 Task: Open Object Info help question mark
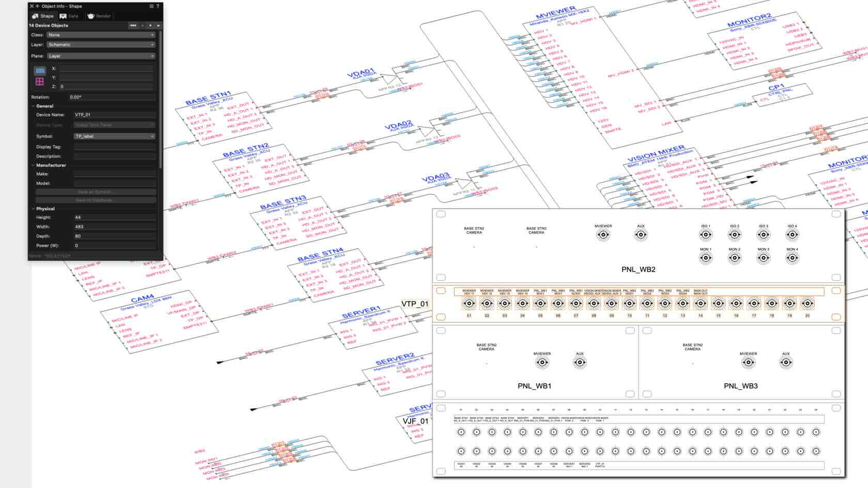click(x=158, y=6)
